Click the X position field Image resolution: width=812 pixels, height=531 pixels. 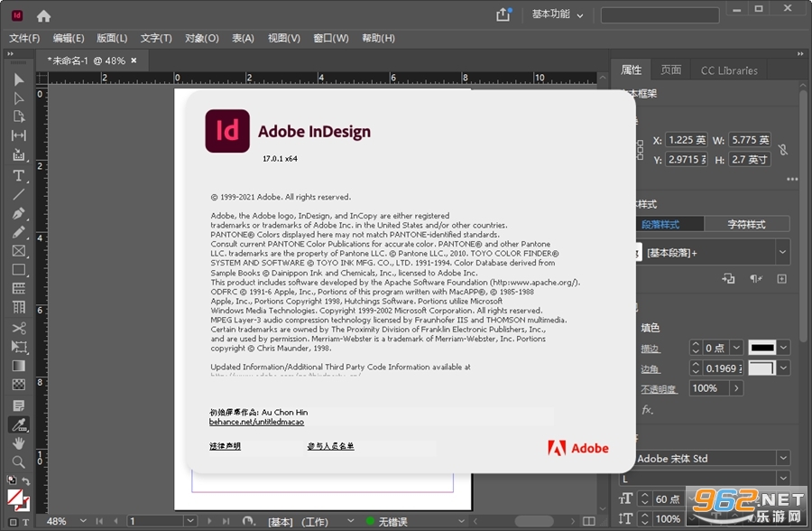(x=687, y=140)
